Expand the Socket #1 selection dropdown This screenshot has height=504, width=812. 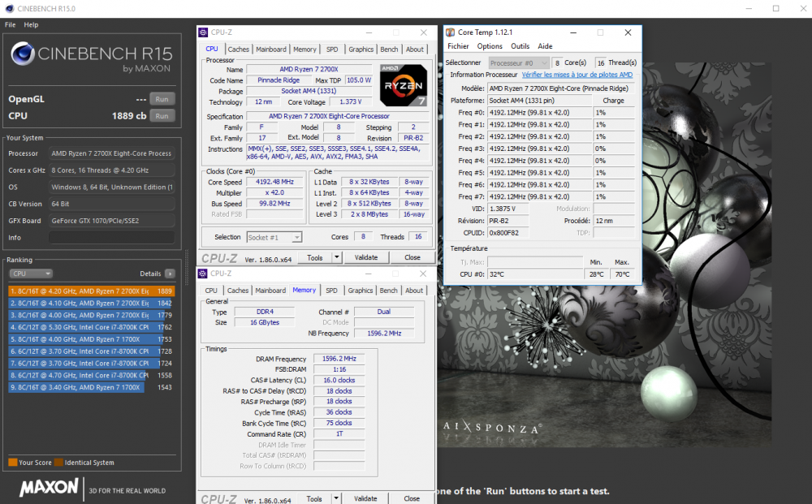[x=296, y=237]
